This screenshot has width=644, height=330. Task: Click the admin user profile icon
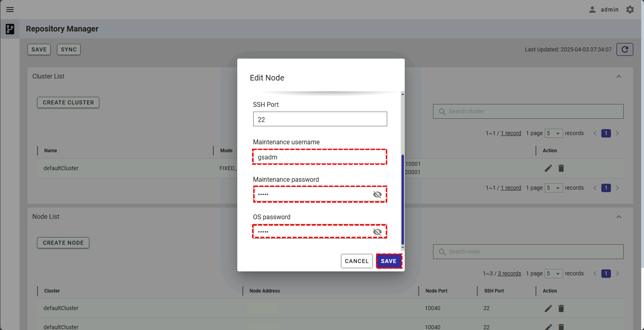592,10
